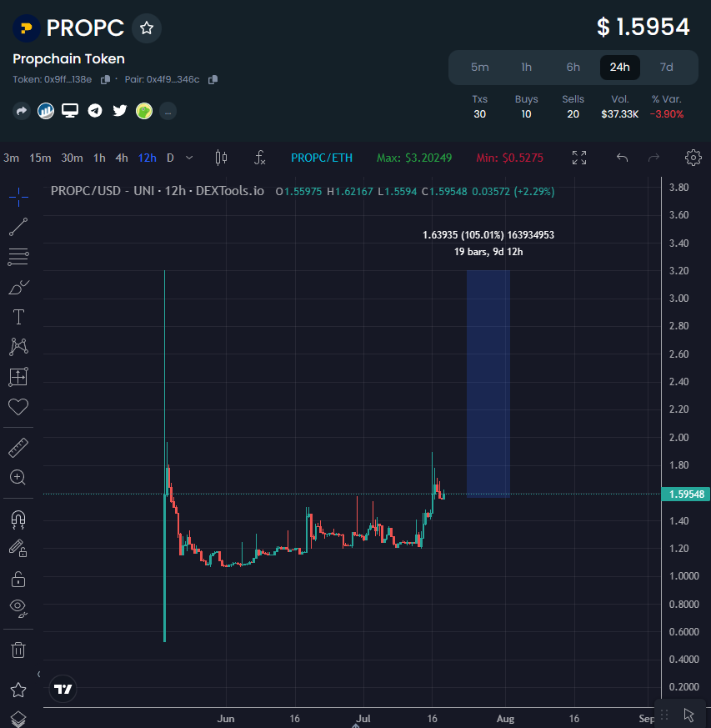Star PROPC as a favorite token
711x728 pixels.
(147, 28)
